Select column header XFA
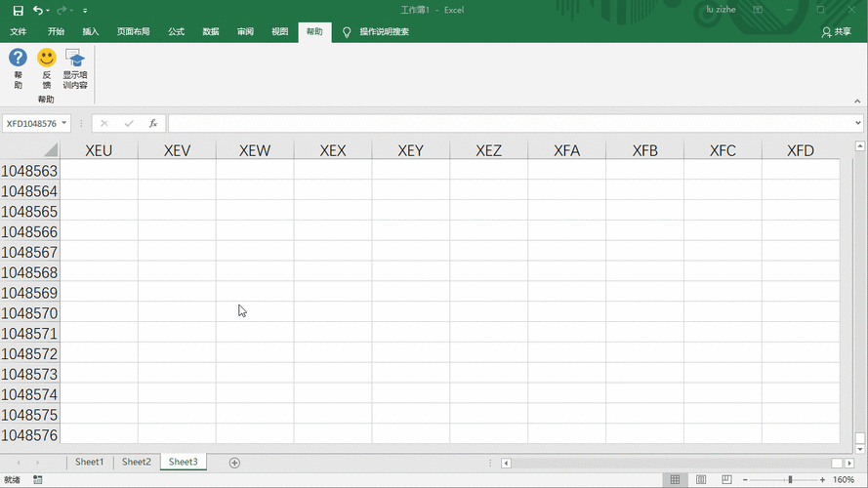Viewport: 868px width, 488px height. coord(567,150)
